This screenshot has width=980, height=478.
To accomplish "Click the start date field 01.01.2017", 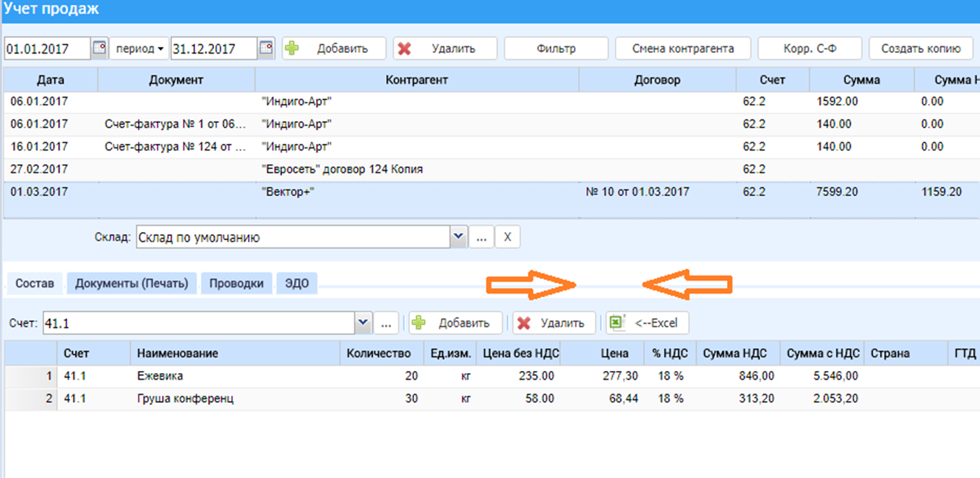I will click(x=47, y=48).
